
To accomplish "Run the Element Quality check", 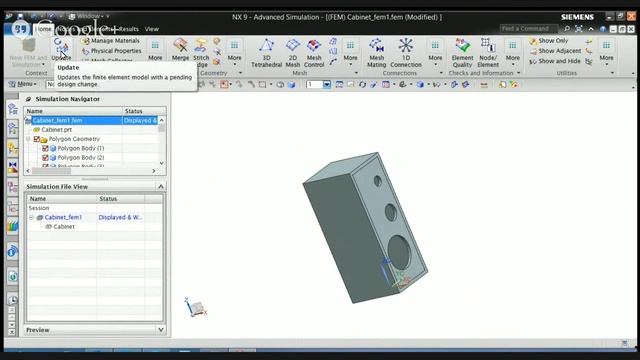I will tap(462, 53).
